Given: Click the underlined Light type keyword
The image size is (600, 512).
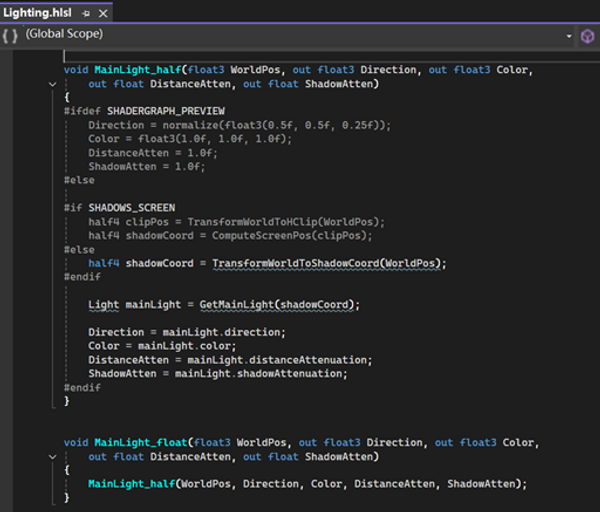Looking at the screenshot, I should (104, 305).
